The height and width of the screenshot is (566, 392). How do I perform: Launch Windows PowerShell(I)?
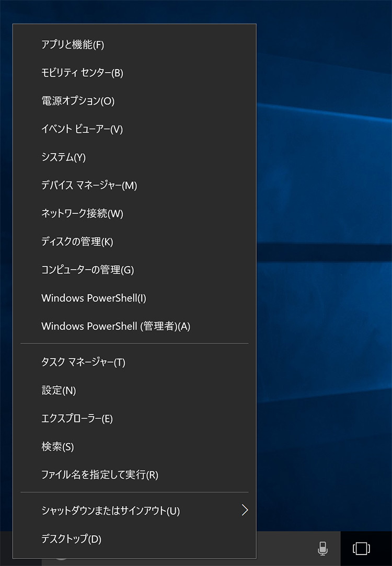(94, 298)
